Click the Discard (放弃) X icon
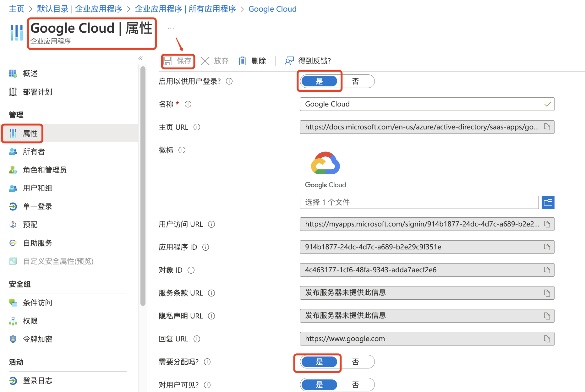Viewport: 585px width, 392px height. coord(205,61)
